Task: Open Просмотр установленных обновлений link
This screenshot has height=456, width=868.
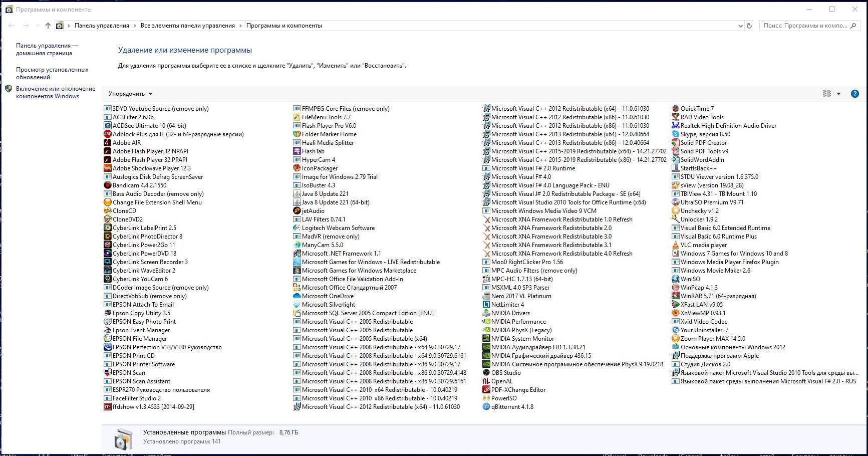Action: pos(52,73)
